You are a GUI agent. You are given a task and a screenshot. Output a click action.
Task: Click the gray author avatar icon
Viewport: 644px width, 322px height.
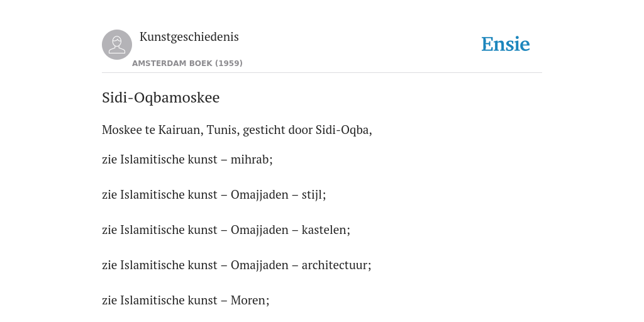tap(117, 45)
